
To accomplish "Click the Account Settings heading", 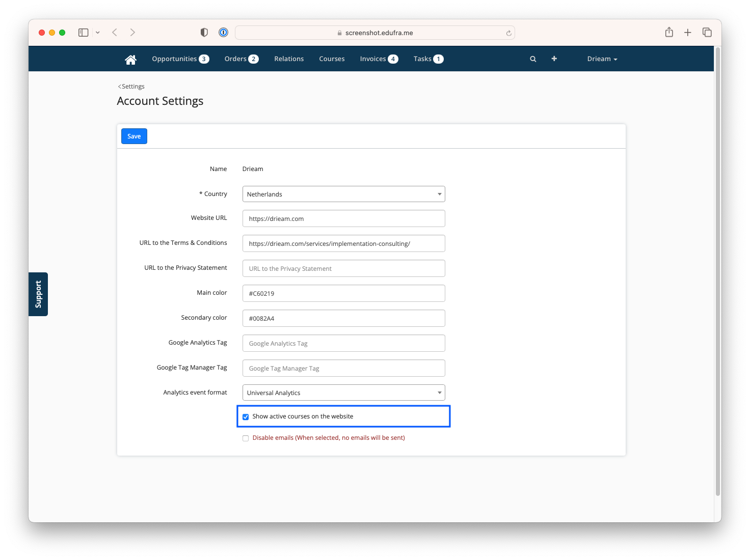I will pyautogui.click(x=160, y=101).
